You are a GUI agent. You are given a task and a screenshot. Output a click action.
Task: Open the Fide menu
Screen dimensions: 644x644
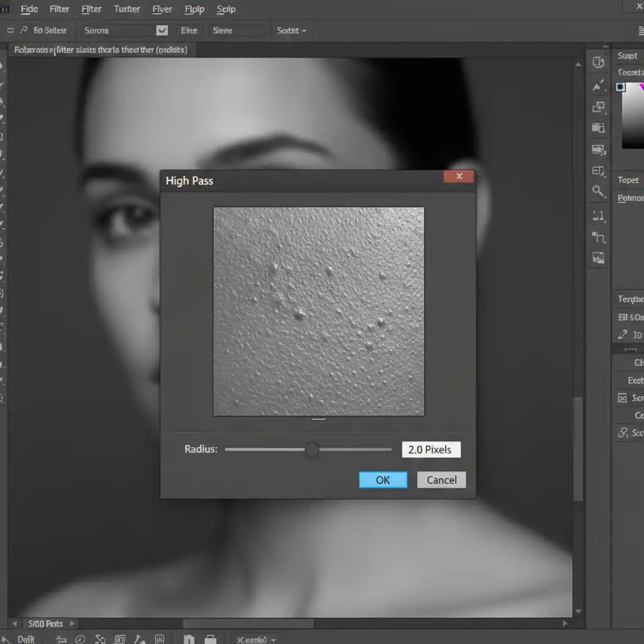(x=29, y=9)
